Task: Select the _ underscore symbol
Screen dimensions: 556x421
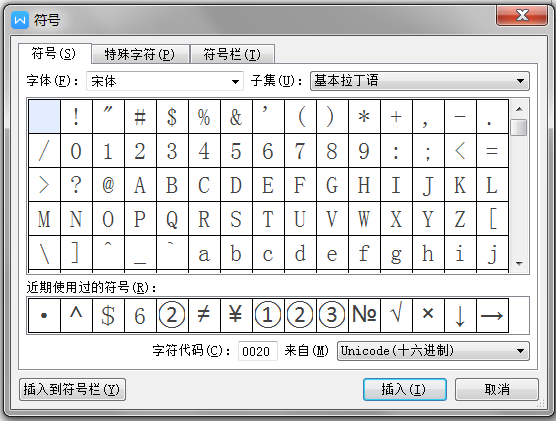Action: (140, 253)
